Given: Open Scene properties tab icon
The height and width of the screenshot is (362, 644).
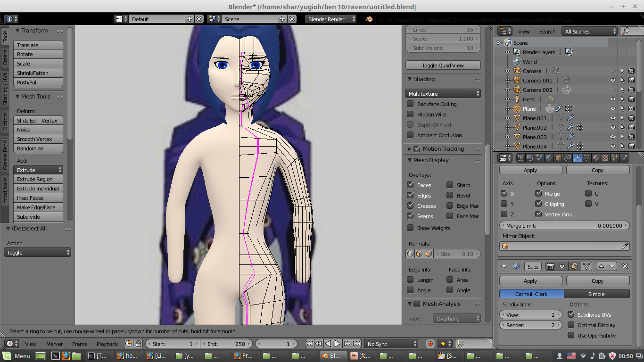Looking at the screenshot, I should click(540, 158).
